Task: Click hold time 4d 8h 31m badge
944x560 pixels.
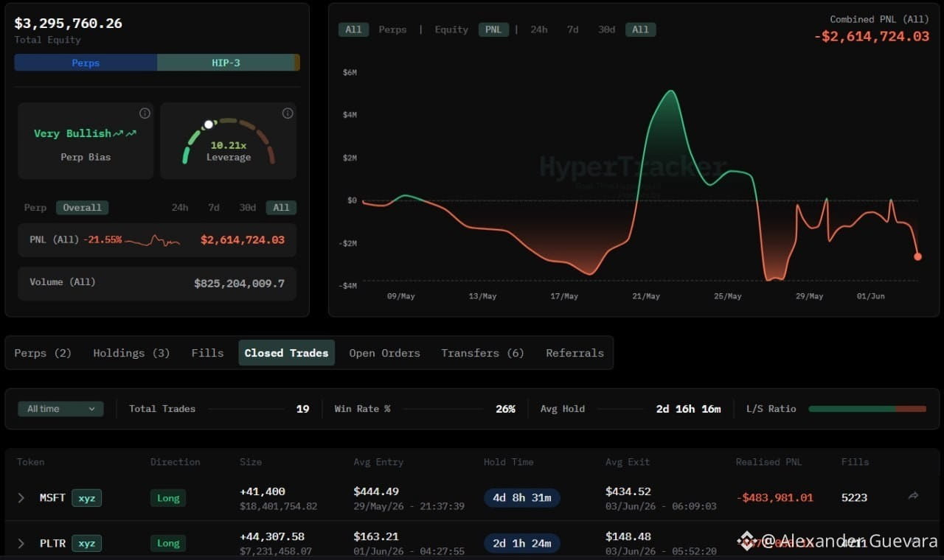Action: [522, 498]
